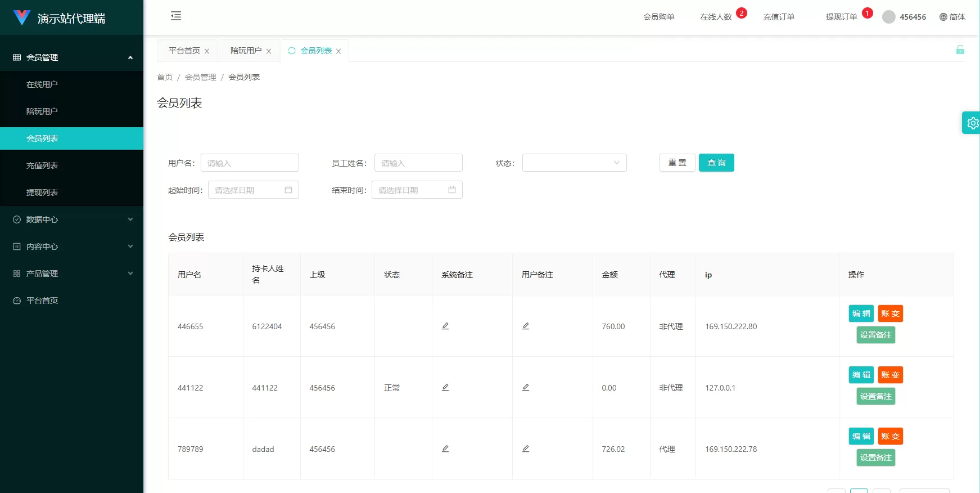Open 充值列表 in the sidebar
Viewport: 980px width, 493px height.
(42, 165)
